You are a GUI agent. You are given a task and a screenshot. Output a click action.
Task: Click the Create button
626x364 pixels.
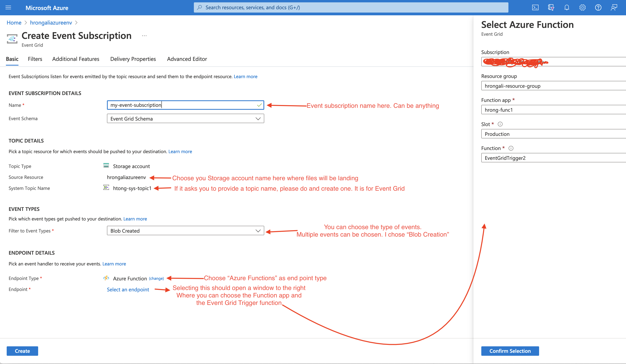[22, 351]
